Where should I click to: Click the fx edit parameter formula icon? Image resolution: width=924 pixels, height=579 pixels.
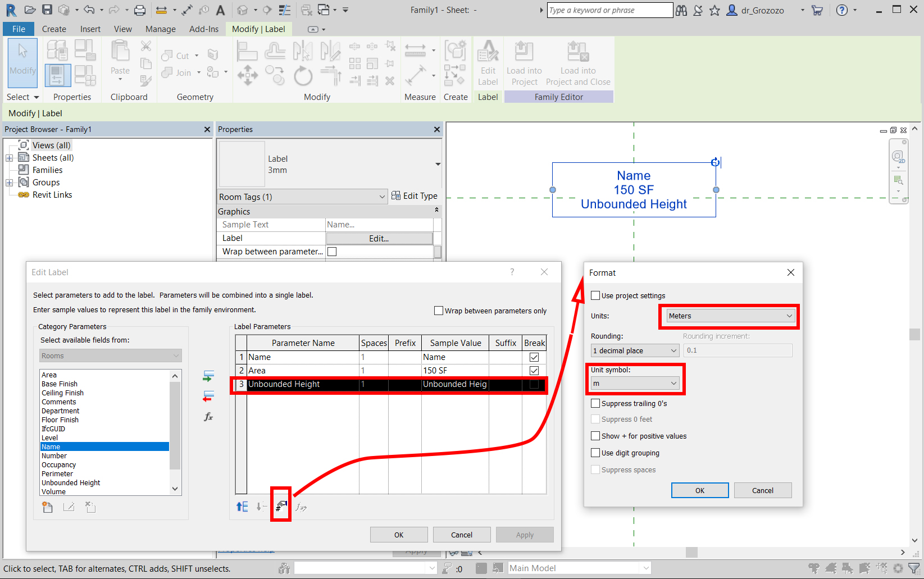pyautogui.click(x=208, y=417)
